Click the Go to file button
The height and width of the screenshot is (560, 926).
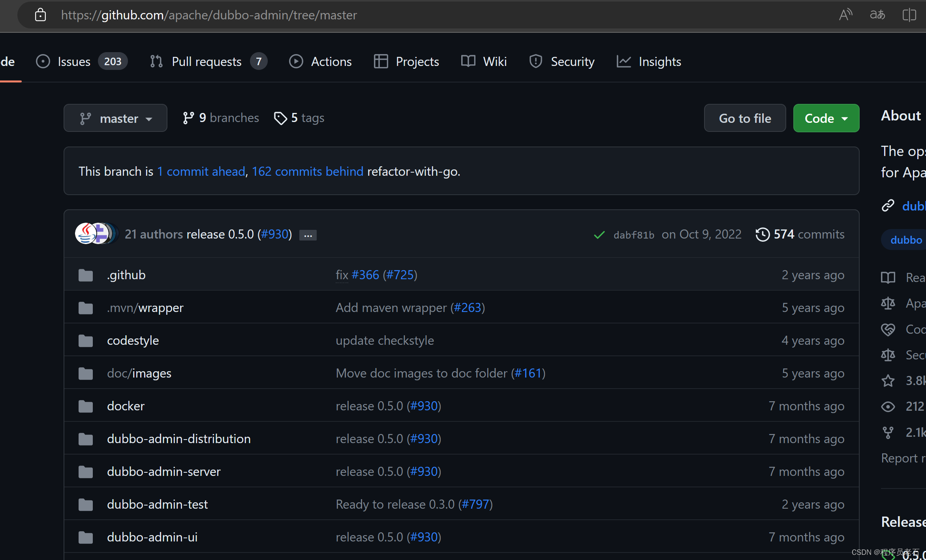click(x=744, y=118)
